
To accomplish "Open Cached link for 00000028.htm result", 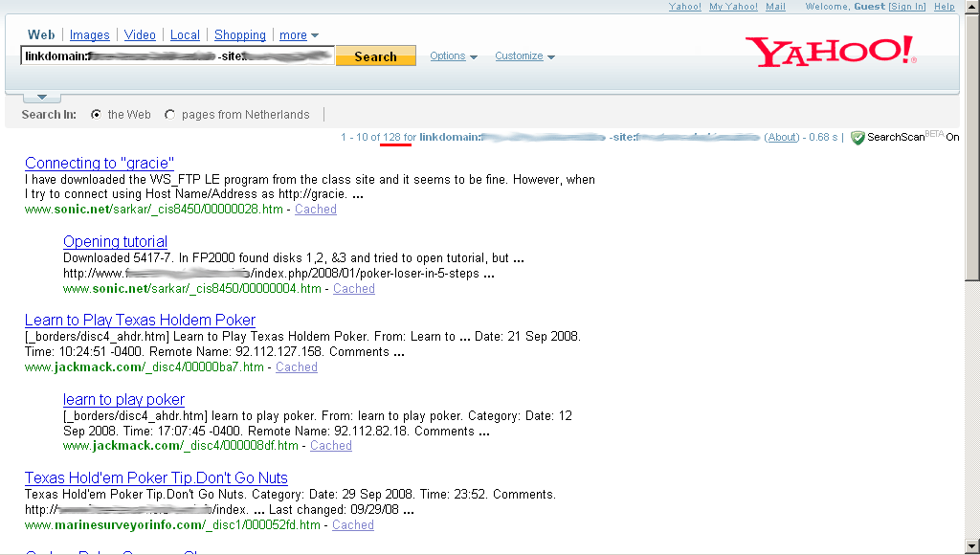I will [316, 210].
